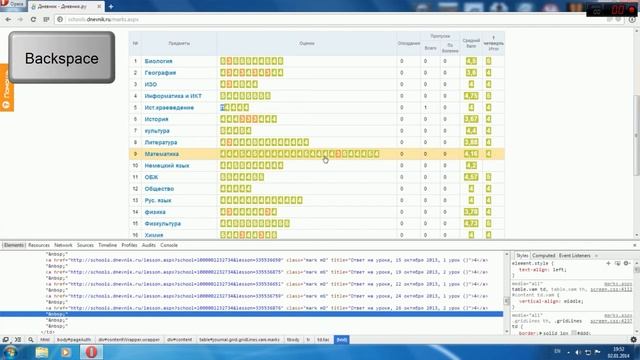Open the Ист.краеведение subject link
This screenshot has height=360, width=640.
169,107
